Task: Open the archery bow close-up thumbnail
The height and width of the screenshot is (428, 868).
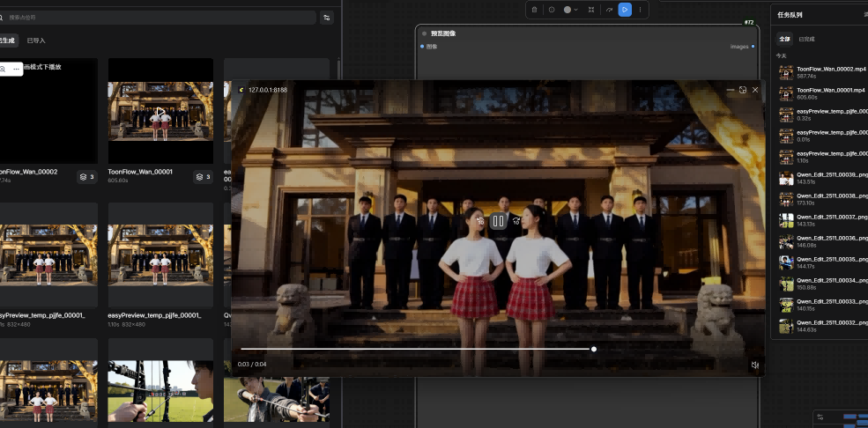Action: point(160,391)
